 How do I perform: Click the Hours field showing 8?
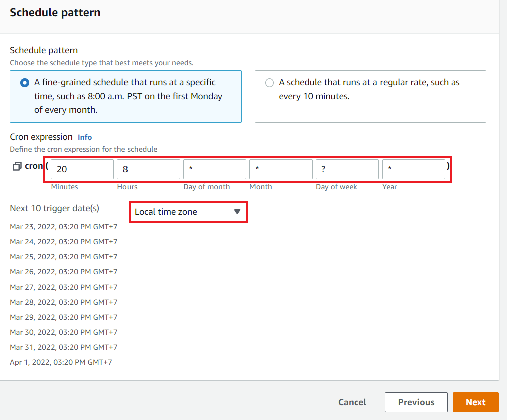(148, 169)
